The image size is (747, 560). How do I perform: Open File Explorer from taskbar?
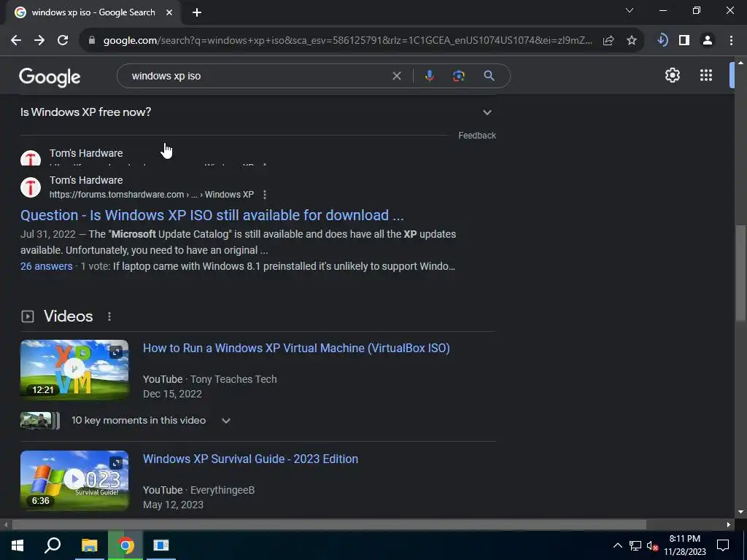[x=89, y=545]
